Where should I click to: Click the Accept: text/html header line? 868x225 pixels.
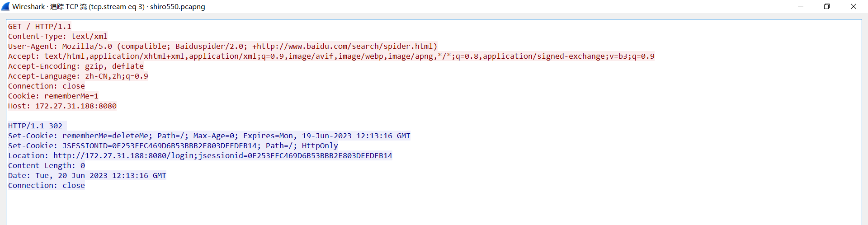[x=331, y=56]
